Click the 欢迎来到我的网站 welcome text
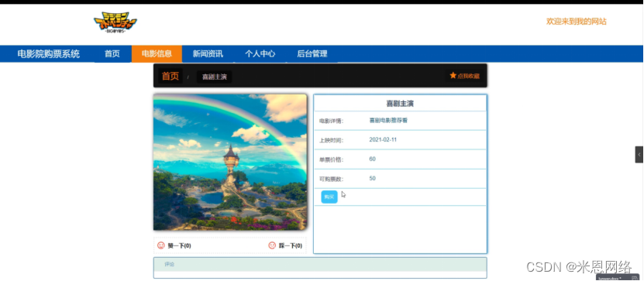 [x=577, y=22]
